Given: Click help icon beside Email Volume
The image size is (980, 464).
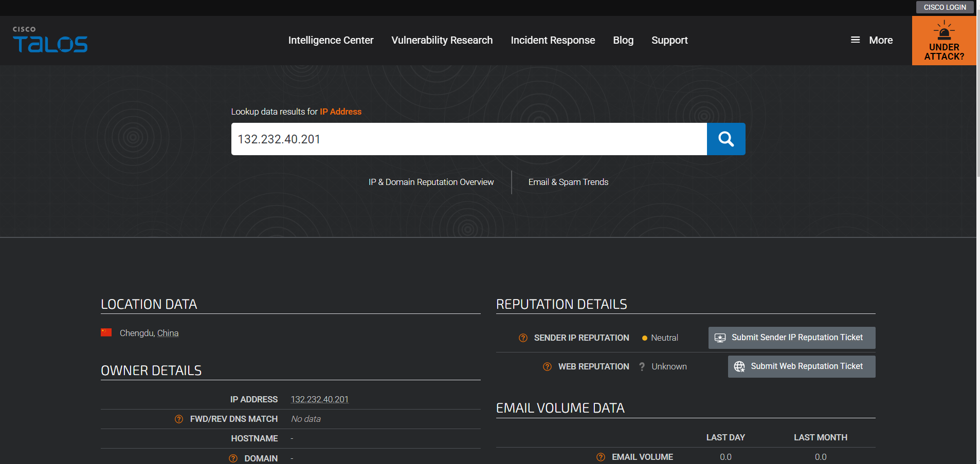Looking at the screenshot, I should 601,457.
